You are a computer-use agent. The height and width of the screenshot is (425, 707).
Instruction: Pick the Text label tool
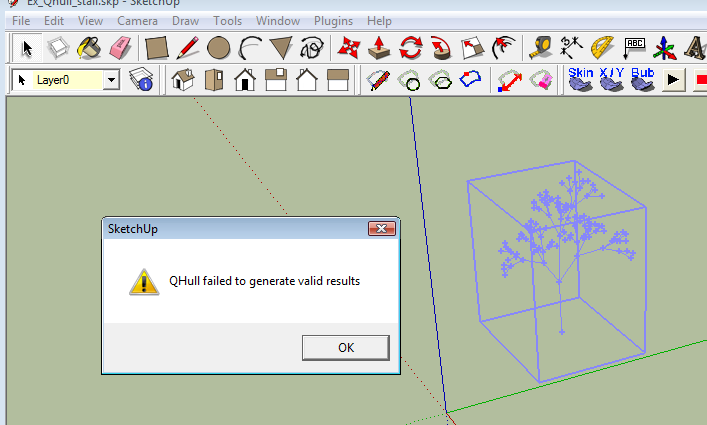click(634, 48)
